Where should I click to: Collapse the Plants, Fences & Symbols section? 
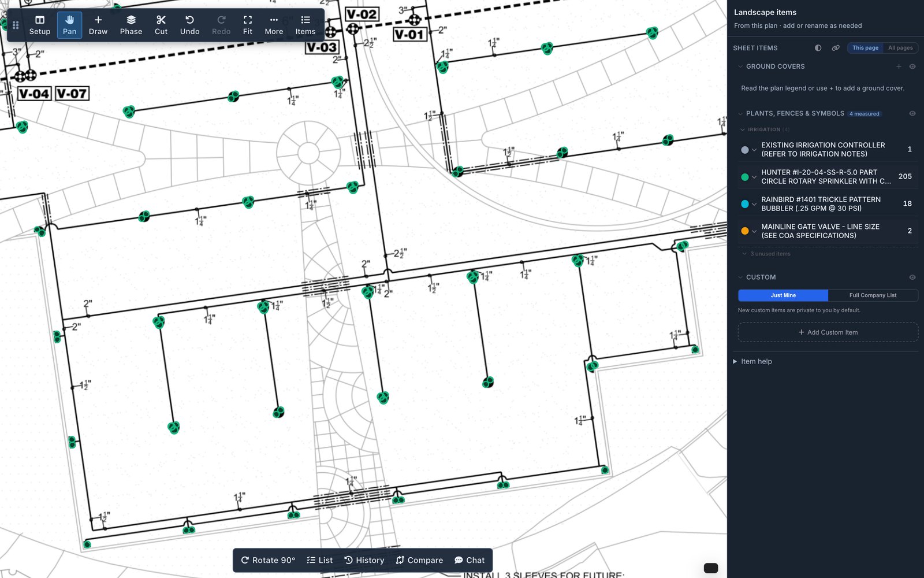pos(740,113)
